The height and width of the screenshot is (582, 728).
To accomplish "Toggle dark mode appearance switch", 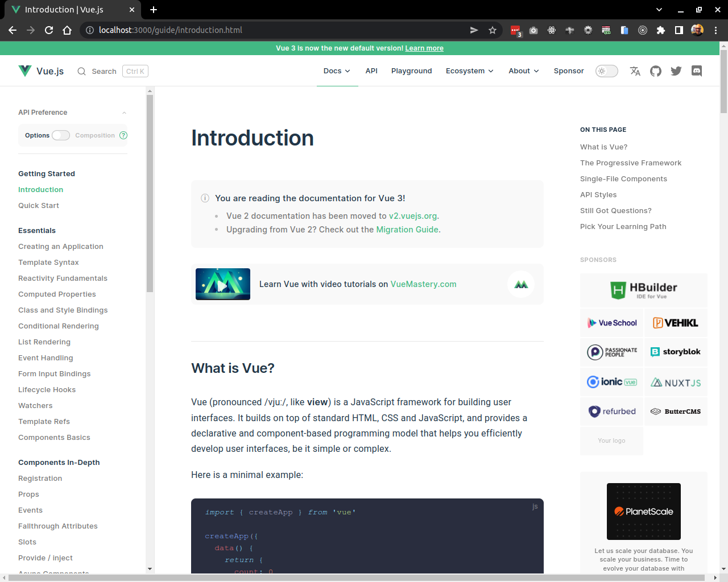I will pyautogui.click(x=607, y=71).
